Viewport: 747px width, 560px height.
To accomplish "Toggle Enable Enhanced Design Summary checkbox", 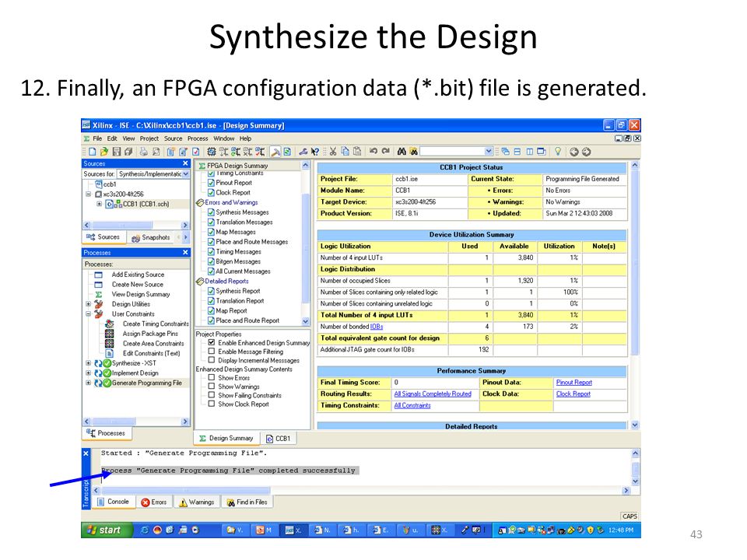I will click(x=212, y=342).
